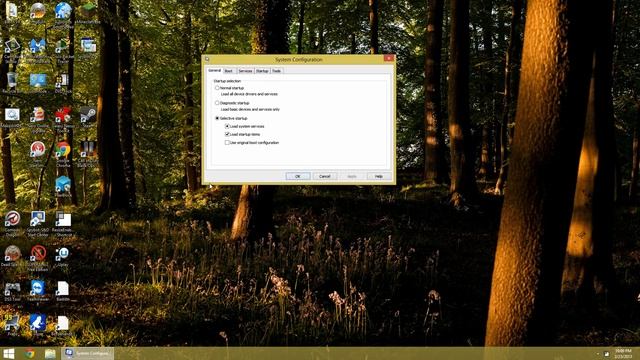Uncheck Load startup items
The width and height of the screenshot is (640, 360).
[x=227, y=134]
